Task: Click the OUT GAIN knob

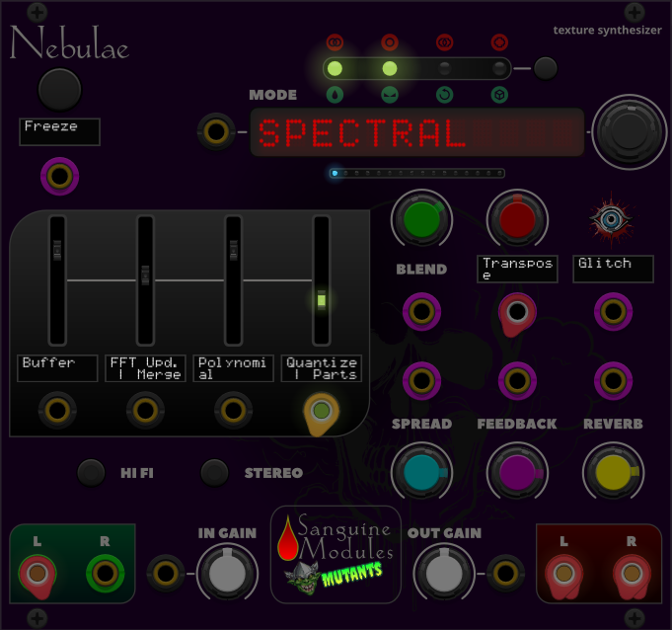Action: 444,574
